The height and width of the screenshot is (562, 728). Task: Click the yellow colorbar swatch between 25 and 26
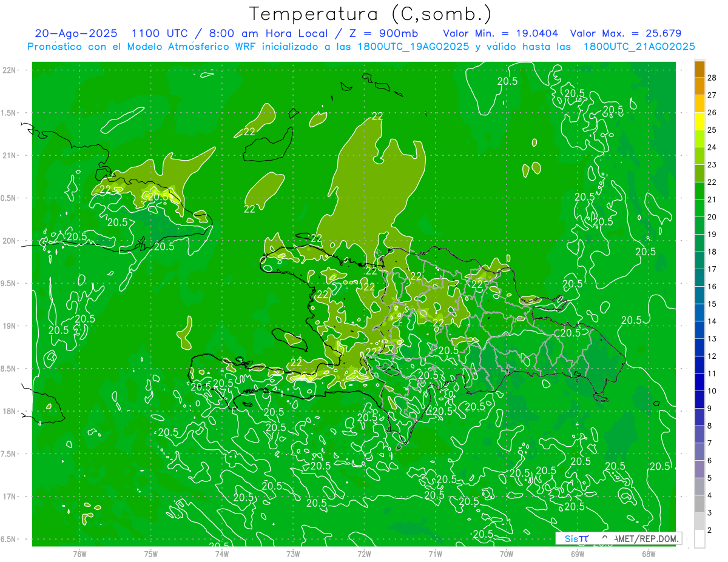[x=699, y=121]
